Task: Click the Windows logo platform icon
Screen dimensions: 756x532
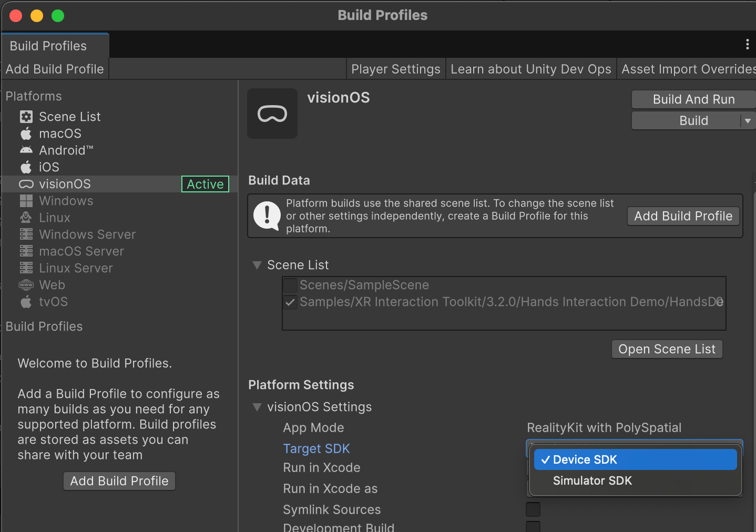Action: [26, 201]
